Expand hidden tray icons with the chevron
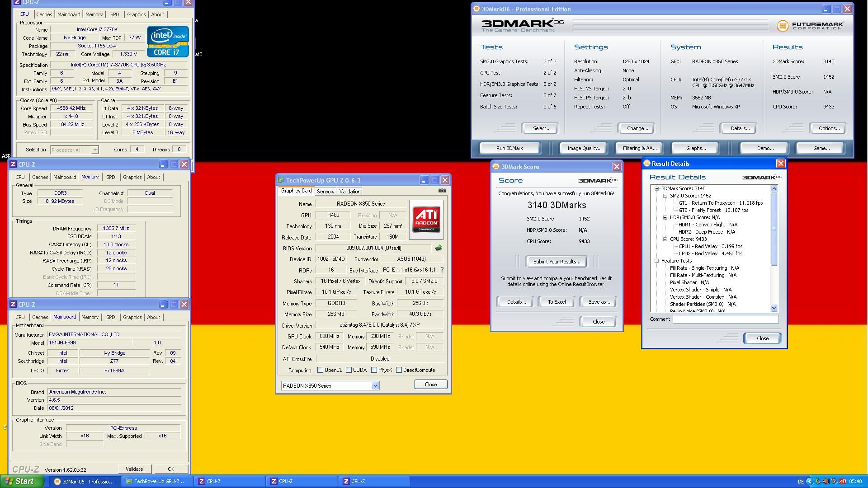The width and height of the screenshot is (868, 488). coord(810,481)
